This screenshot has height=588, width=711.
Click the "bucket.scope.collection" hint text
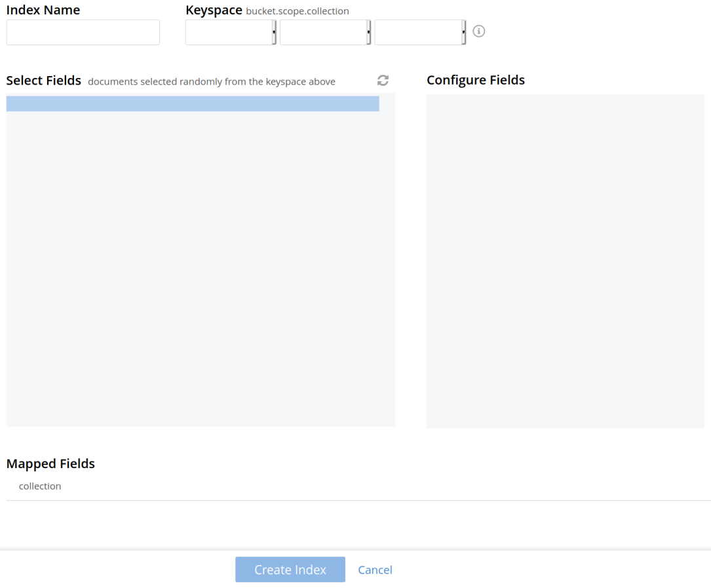click(298, 12)
